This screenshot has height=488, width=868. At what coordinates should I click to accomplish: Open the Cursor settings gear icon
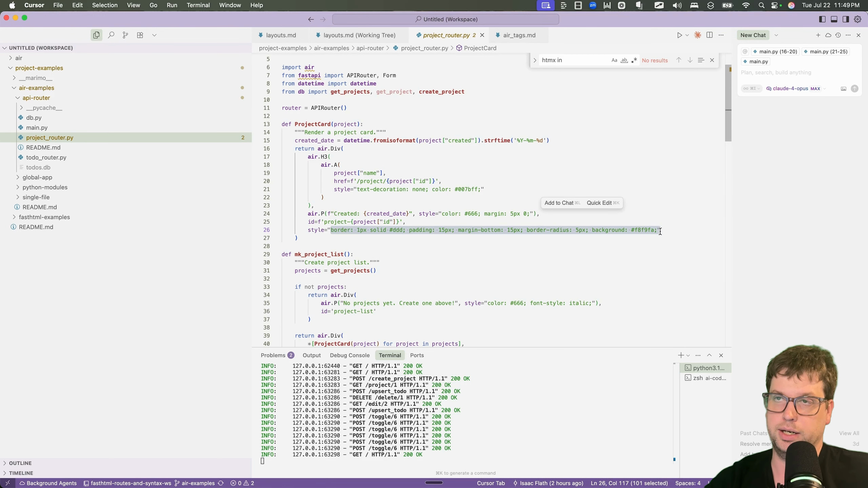tap(858, 19)
